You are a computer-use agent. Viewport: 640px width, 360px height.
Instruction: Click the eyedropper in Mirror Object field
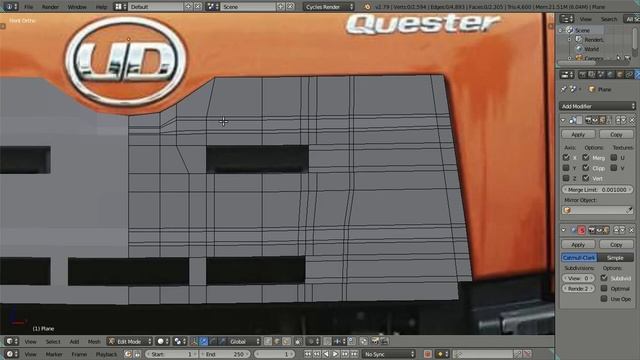(629, 210)
